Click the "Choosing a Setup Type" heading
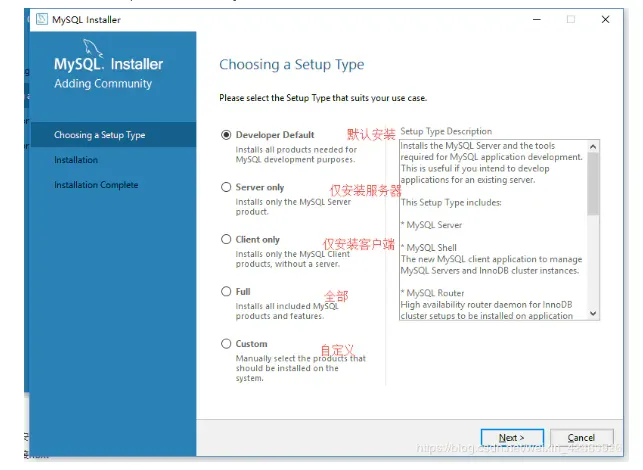 [x=292, y=64]
